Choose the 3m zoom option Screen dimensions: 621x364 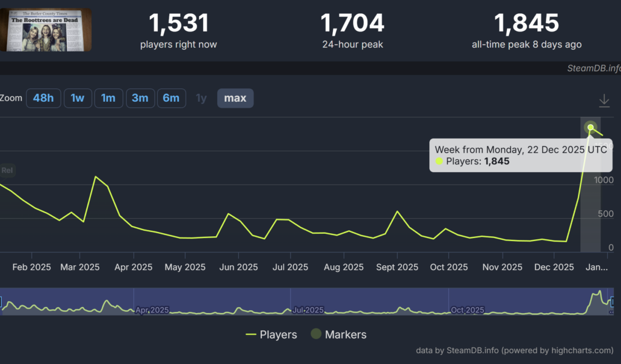click(140, 98)
